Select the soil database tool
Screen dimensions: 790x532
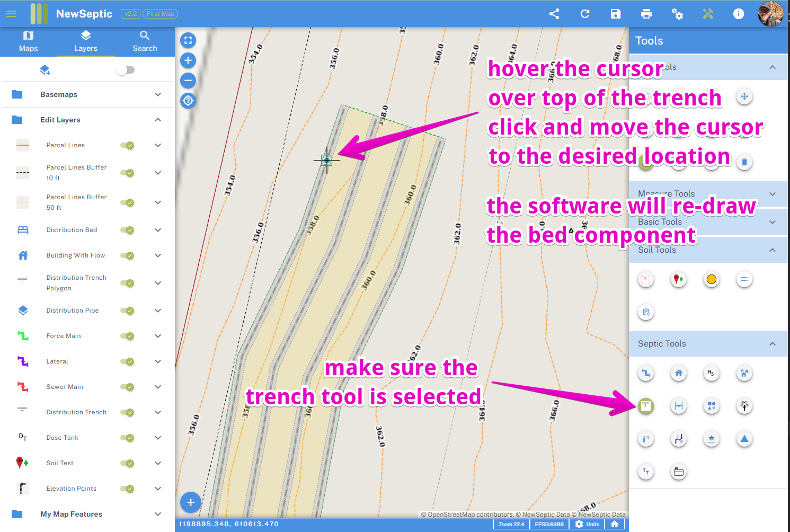coord(646,312)
